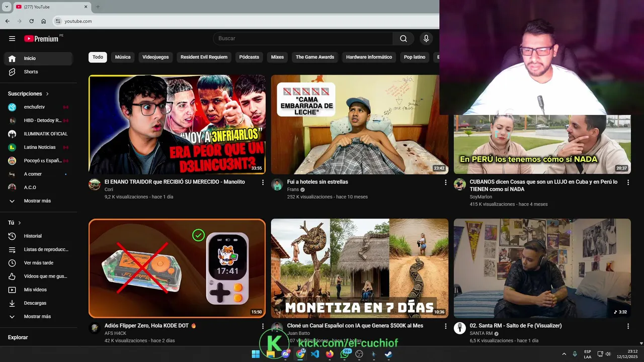Open Windows Start menu

256,354
